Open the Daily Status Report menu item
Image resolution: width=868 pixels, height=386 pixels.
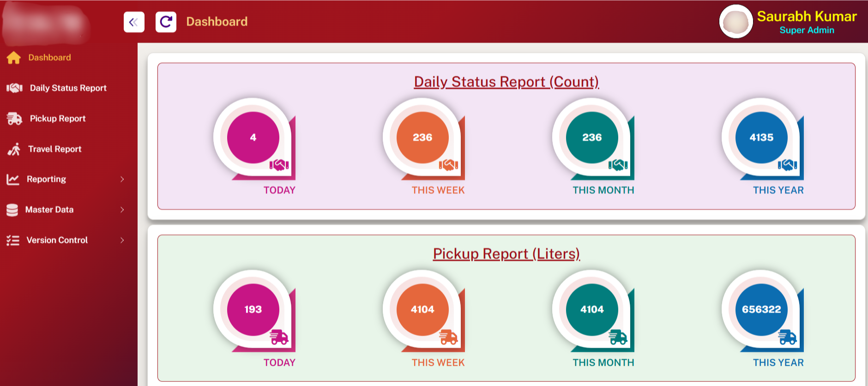(x=68, y=87)
